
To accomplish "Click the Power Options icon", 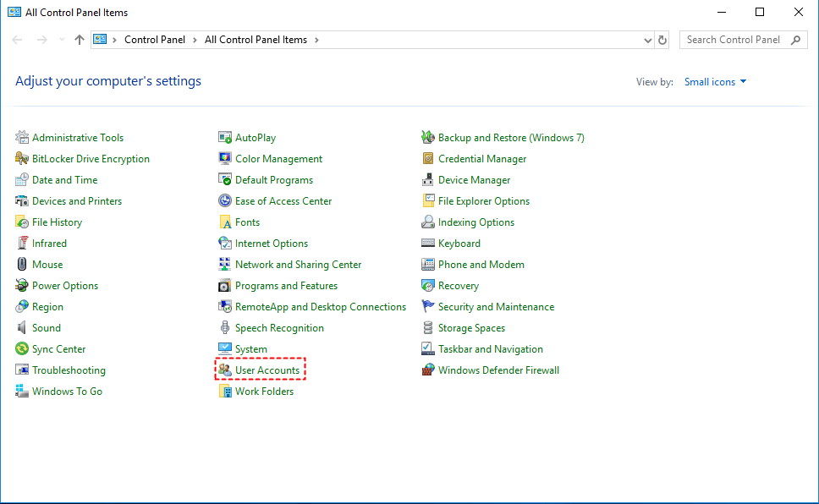I will [22, 286].
